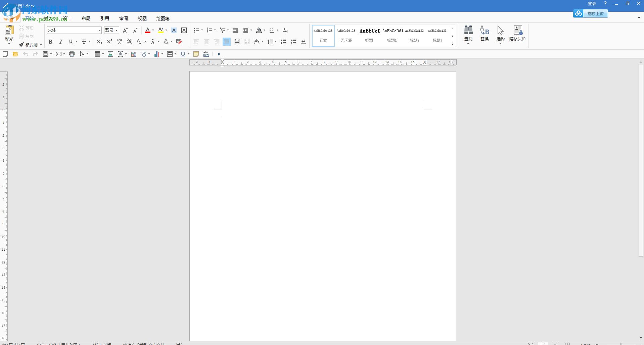Apply text highlight color
Screen dimensions: 644x345
pyautogui.click(x=160, y=30)
